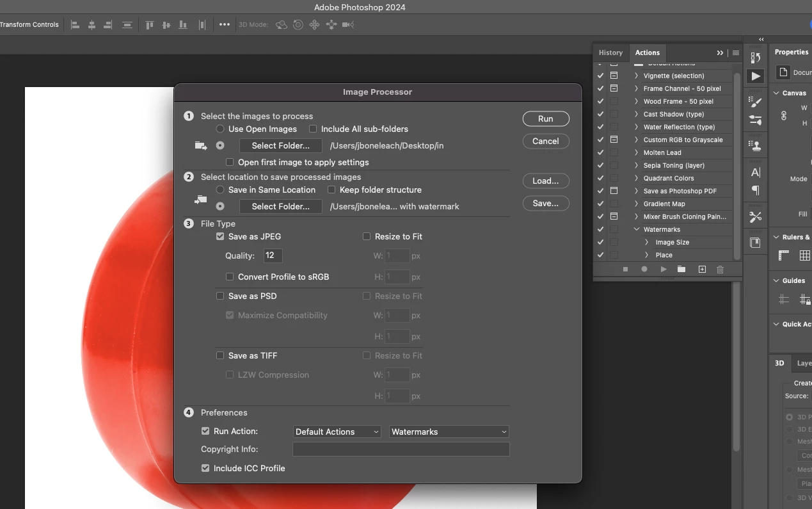Select the 3D panel tab
The height and width of the screenshot is (509, 812).
pos(779,363)
